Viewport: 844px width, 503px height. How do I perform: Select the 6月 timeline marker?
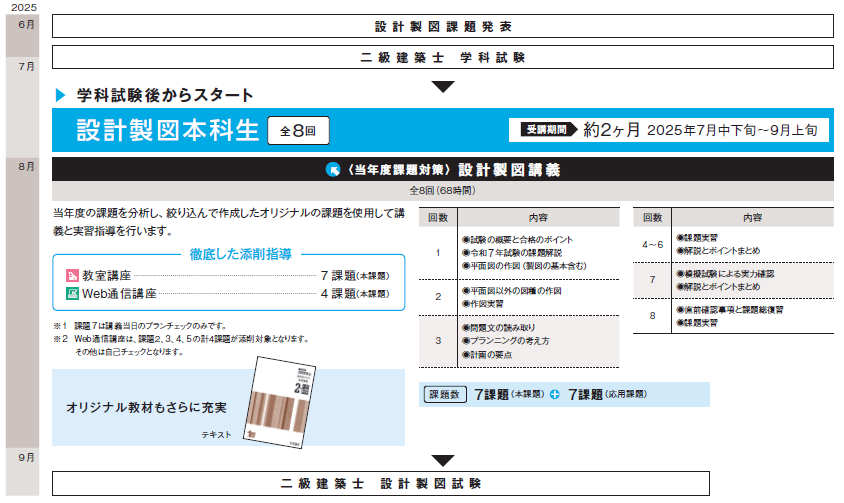coord(26,24)
